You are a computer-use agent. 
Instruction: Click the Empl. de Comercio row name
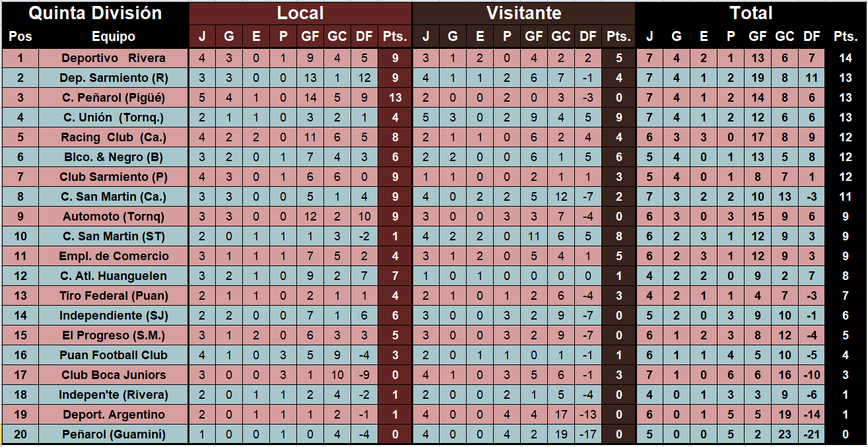pos(114,256)
